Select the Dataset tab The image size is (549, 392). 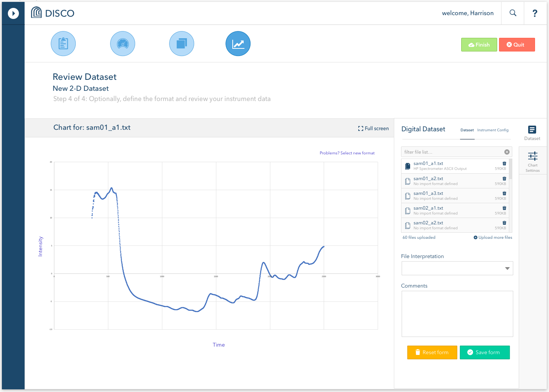[467, 130]
